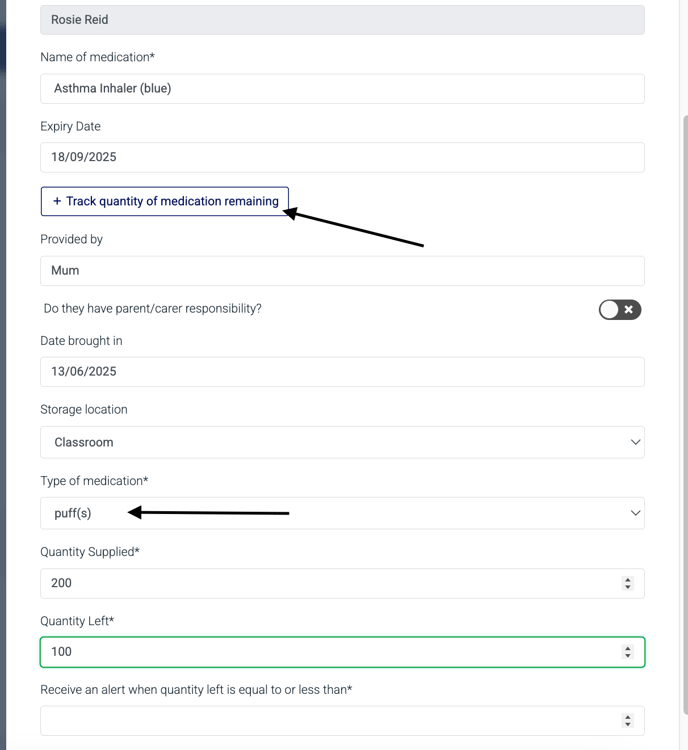The height and width of the screenshot is (750, 688).
Task: Click the X icon inside the responsibility toggle
Action: [629, 309]
